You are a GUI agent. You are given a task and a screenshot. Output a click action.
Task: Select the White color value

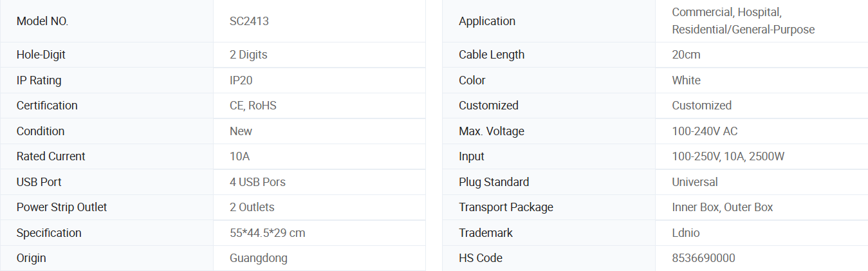(686, 80)
